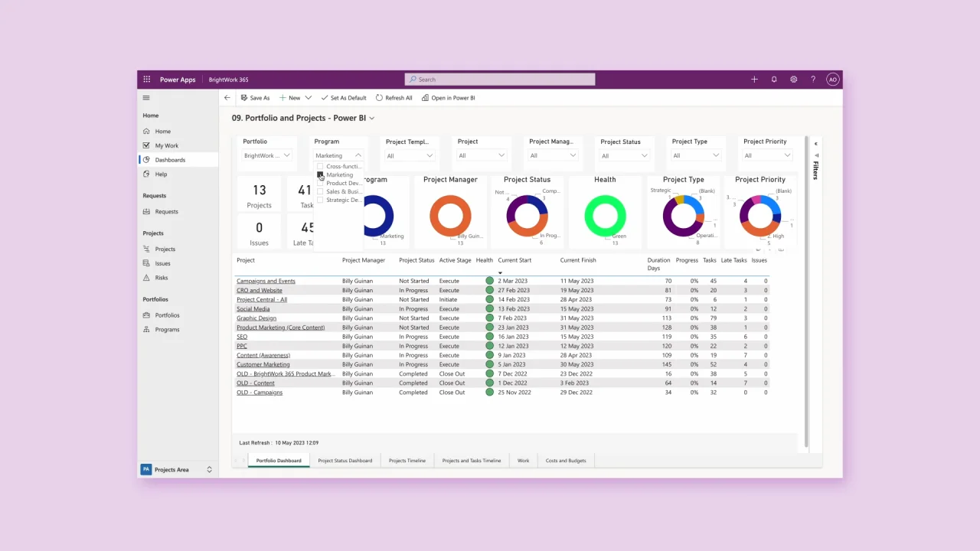Viewport: 980px width, 551px height.
Task: Click green health indicator for SEO row
Action: [x=489, y=337]
